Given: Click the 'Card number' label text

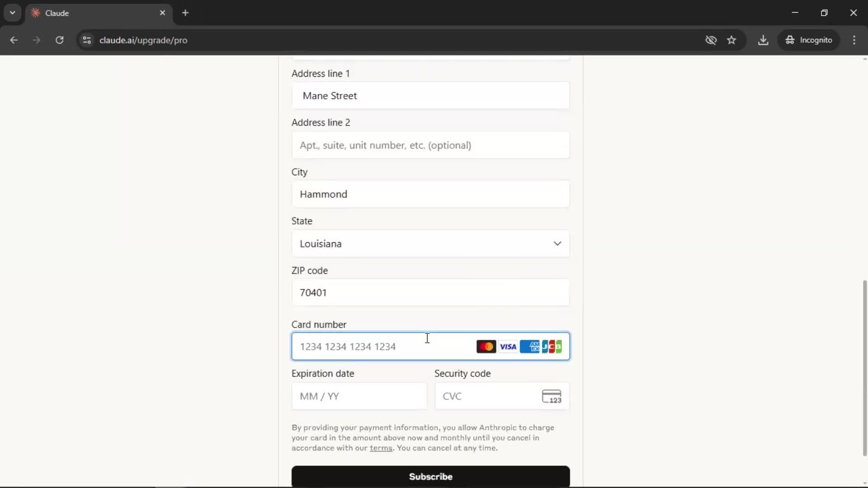Looking at the screenshot, I should 319,324.
